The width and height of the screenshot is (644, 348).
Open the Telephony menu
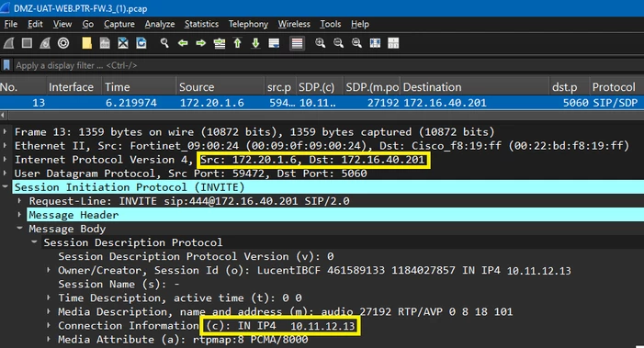248,24
